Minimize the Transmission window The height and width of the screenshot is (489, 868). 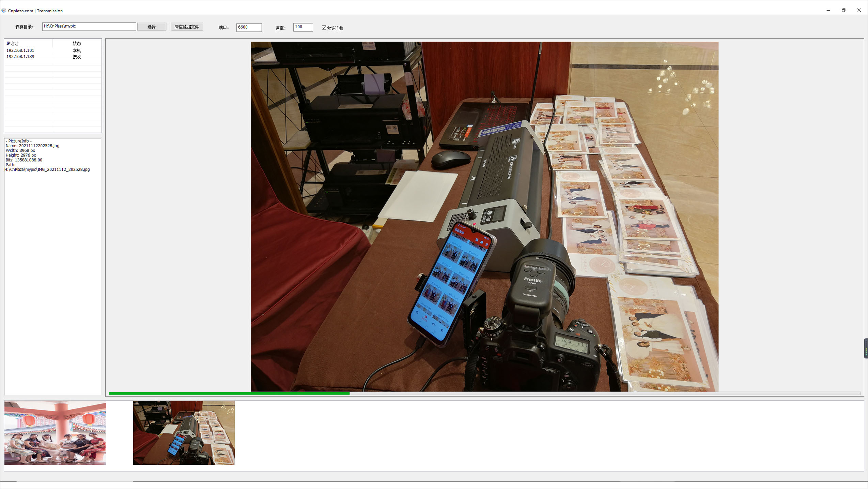(x=828, y=11)
